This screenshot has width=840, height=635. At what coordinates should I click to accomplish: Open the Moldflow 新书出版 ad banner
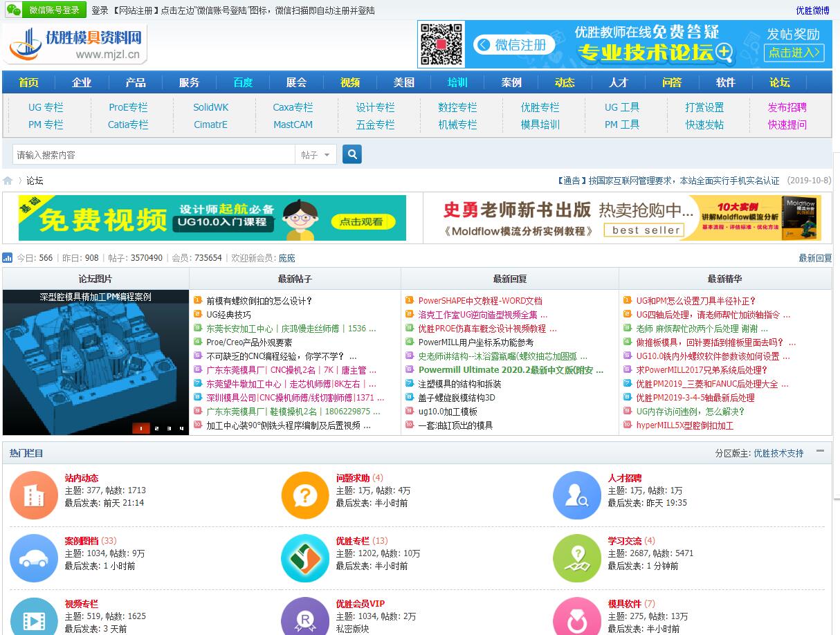click(627, 219)
